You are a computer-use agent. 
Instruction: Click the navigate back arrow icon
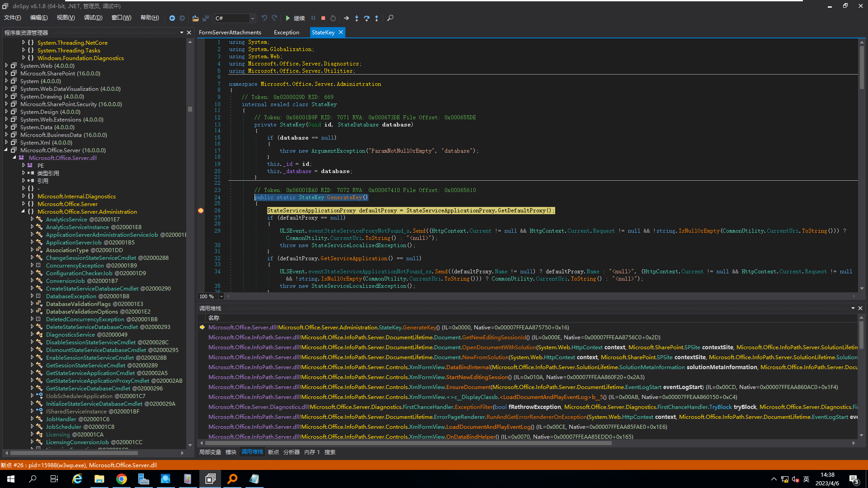(x=172, y=18)
